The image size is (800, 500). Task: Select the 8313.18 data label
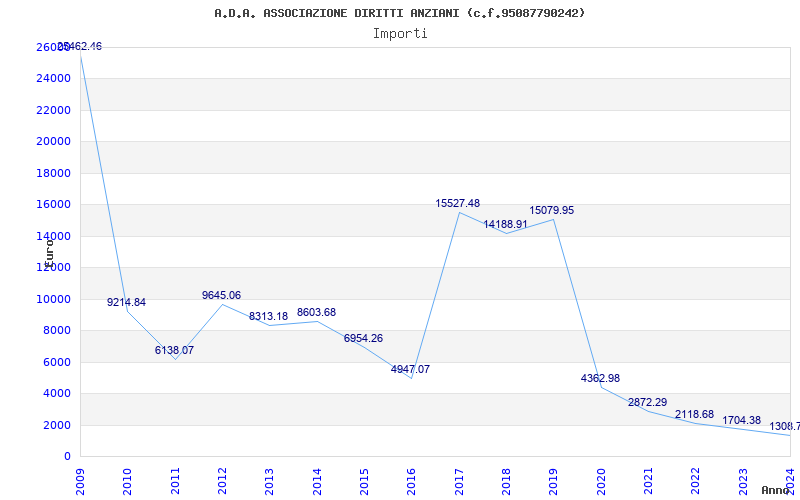point(268,316)
